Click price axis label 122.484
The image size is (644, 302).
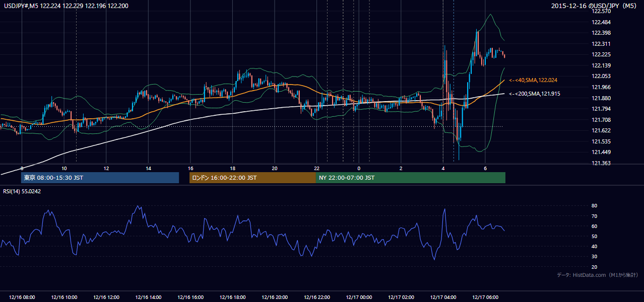[x=601, y=22]
